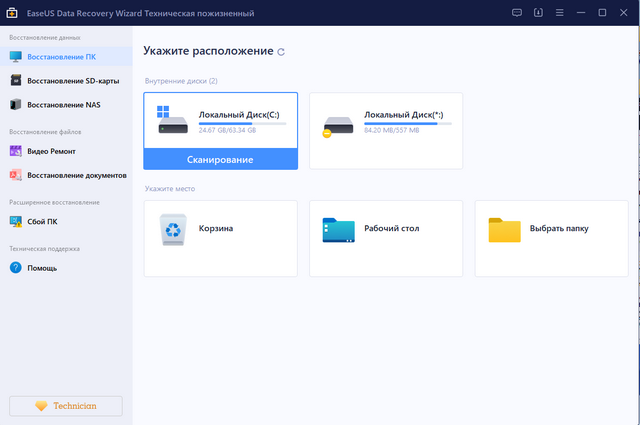Open "Сбой ПК" recovery option
The image size is (640, 425).
click(x=42, y=221)
